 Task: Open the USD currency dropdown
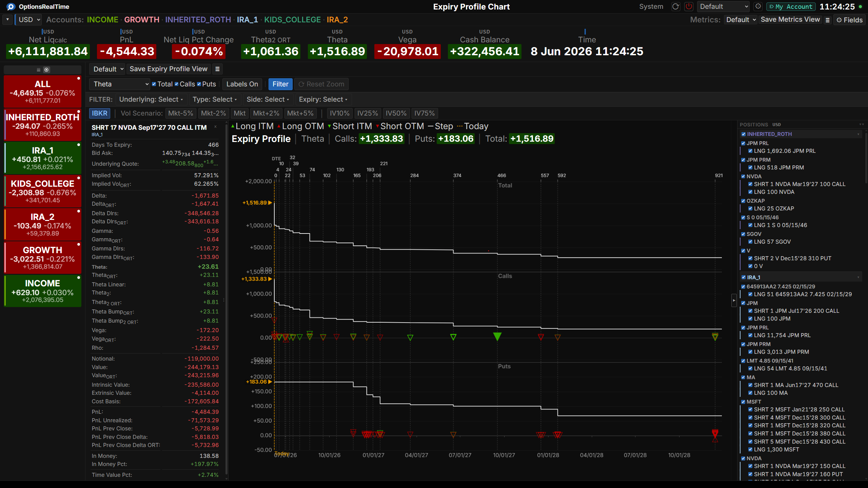[x=29, y=20]
